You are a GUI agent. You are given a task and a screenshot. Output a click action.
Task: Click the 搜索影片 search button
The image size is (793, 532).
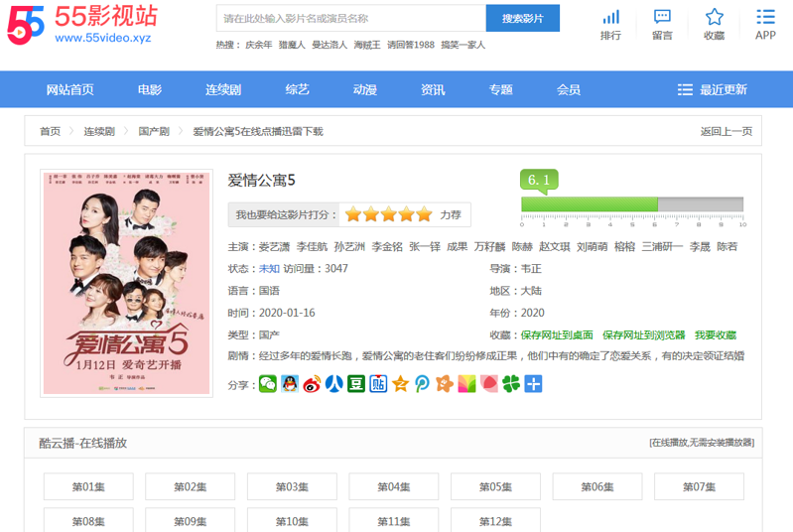pyautogui.click(x=522, y=18)
